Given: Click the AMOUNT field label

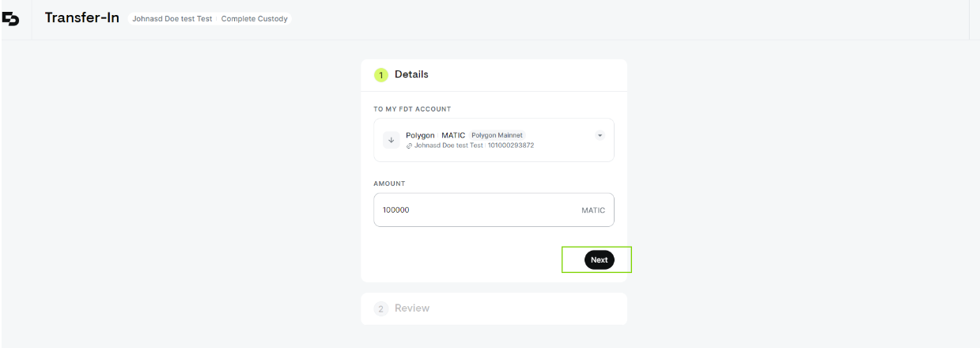Looking at the screenshot, I should click(389, 183).
